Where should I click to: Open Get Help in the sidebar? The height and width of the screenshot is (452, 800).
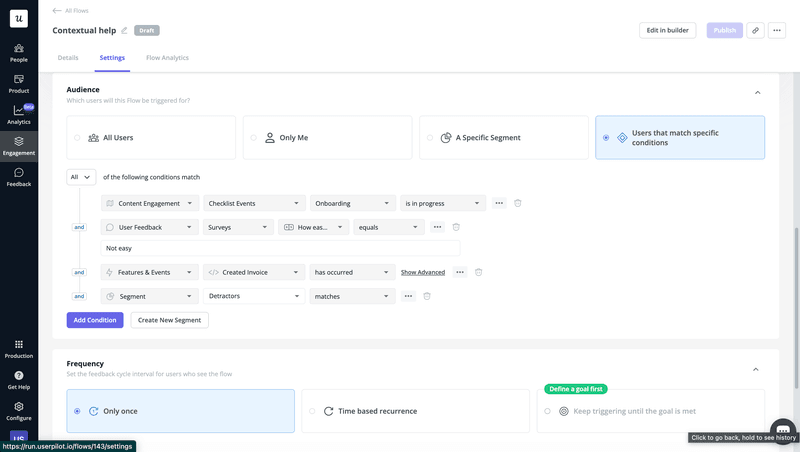[19, 381]
